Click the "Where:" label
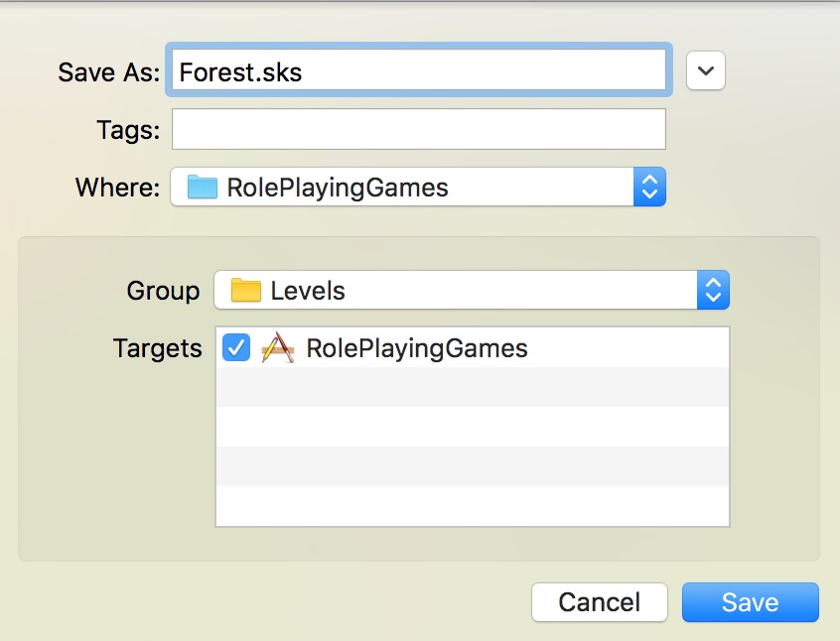Screen dimensions: 840x641 tap(117, 188)
